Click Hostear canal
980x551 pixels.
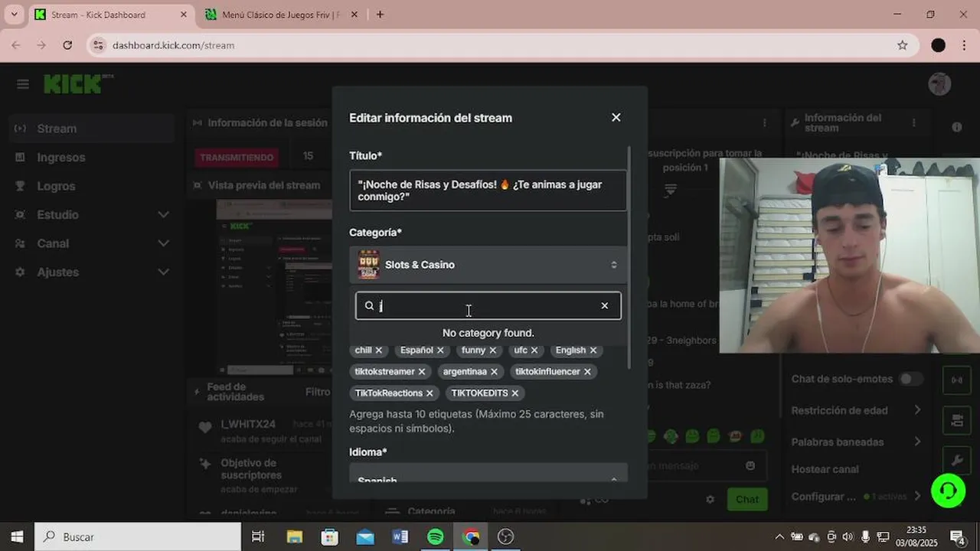[825, 469]
